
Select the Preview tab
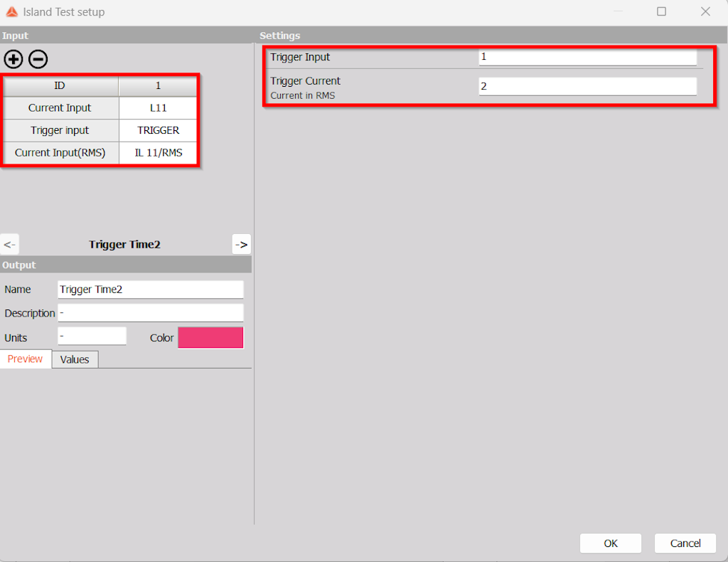point(25,359)
